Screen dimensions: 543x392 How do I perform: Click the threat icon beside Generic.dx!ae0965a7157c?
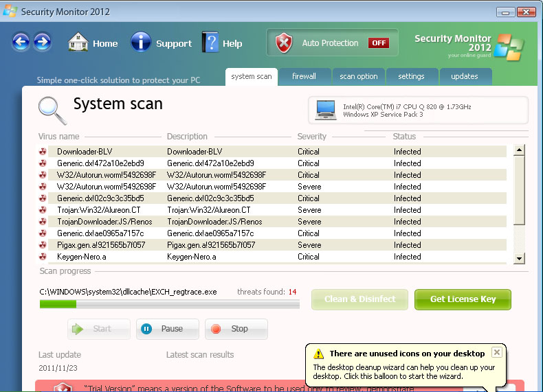tap(43, 233)
